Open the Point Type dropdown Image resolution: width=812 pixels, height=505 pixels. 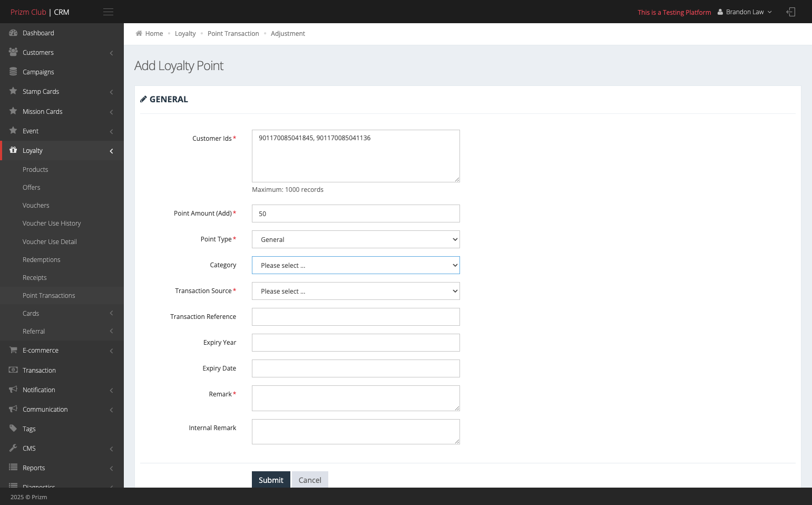(356, 239)
